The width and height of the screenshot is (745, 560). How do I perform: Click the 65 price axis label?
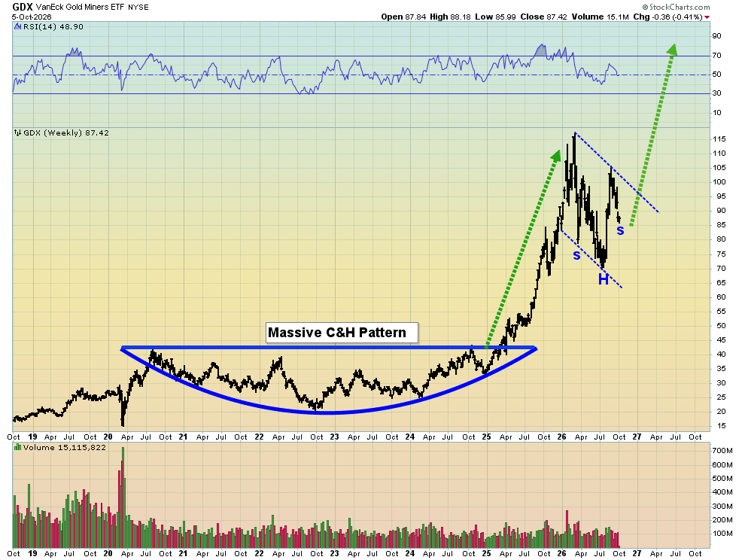click(721, 282)
